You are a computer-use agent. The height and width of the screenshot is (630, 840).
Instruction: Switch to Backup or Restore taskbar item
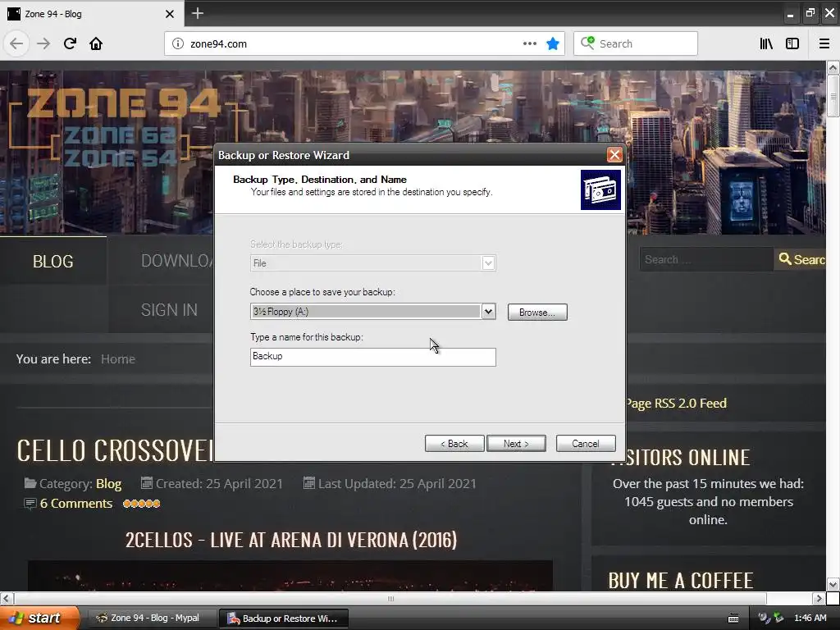(284, 619)
